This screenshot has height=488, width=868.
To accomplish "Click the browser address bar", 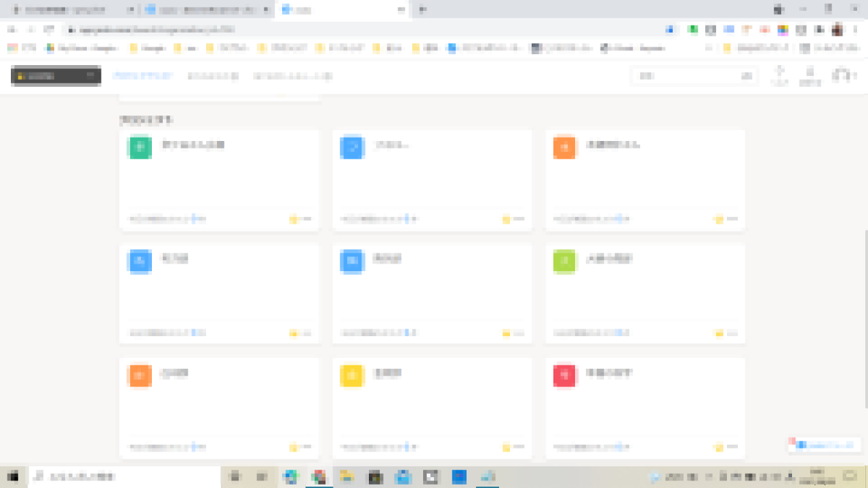I will pos(362,30).
